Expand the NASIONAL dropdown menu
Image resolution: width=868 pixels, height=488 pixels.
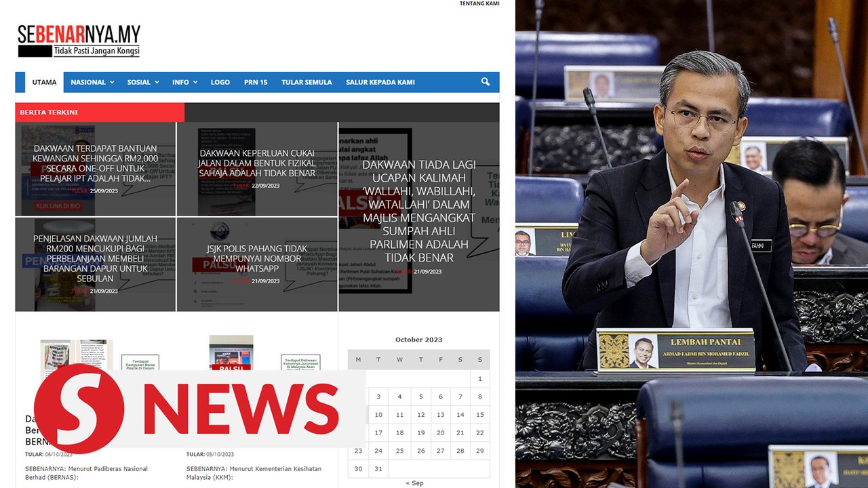tap(92, 82)
